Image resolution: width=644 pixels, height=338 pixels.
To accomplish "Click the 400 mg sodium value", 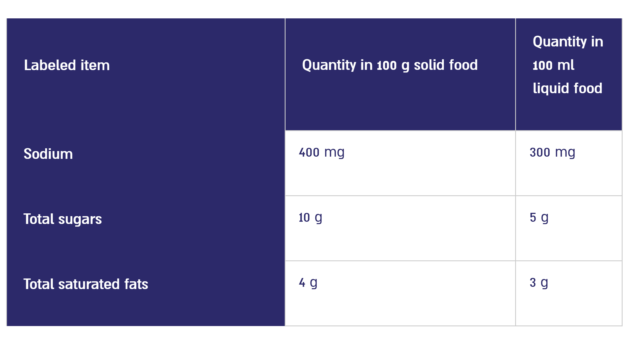I will (321, 152).
